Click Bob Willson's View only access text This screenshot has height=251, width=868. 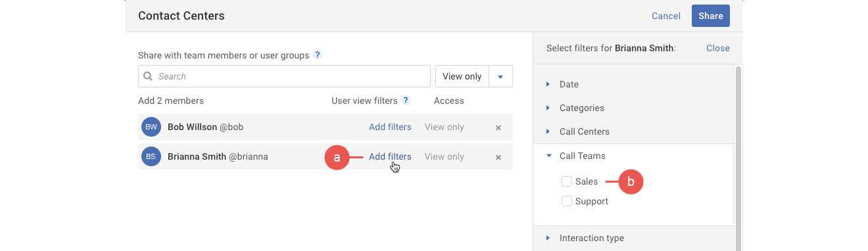coord(445,127)
